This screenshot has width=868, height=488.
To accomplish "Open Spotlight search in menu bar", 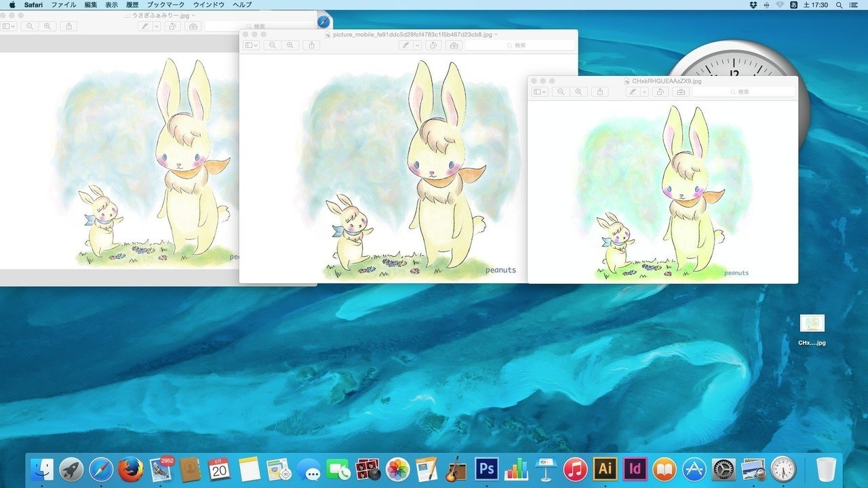I will pos(840,5).
